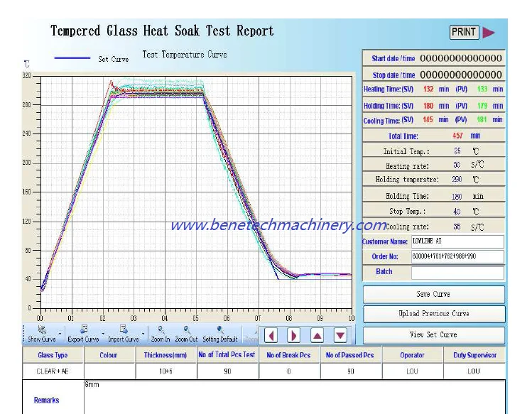Click the View Set Curve button
This screenshot has width=532, height=414.
tap(433, 335)
